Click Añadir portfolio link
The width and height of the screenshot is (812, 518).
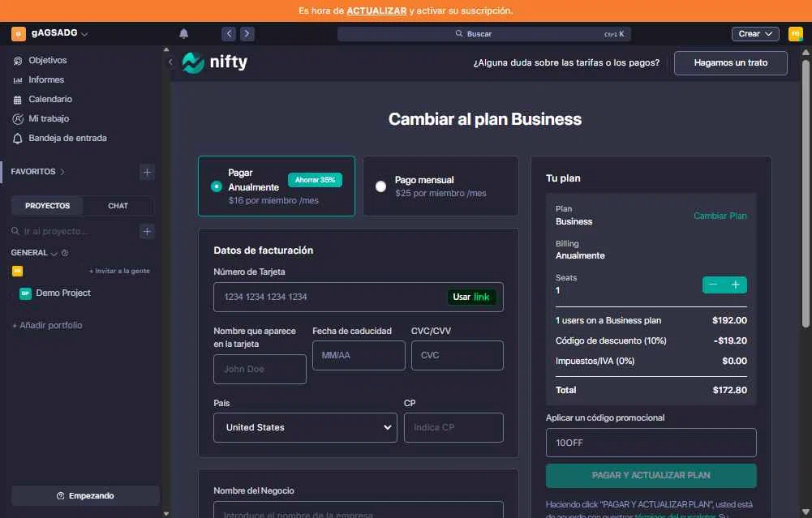click(47, 326)
